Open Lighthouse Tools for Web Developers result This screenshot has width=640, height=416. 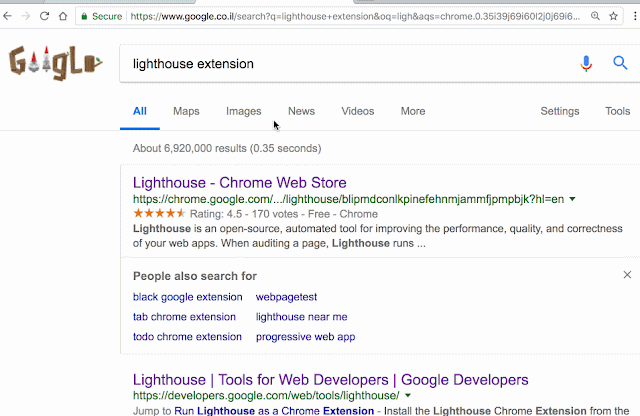click(x=331, y=380)
